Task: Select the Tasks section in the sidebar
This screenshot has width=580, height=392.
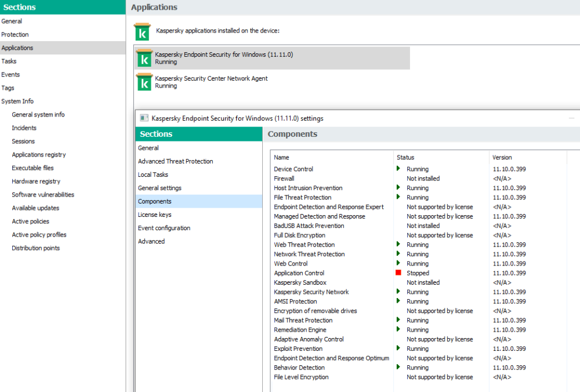Action: pyautogui.click(x=9, y=61)
